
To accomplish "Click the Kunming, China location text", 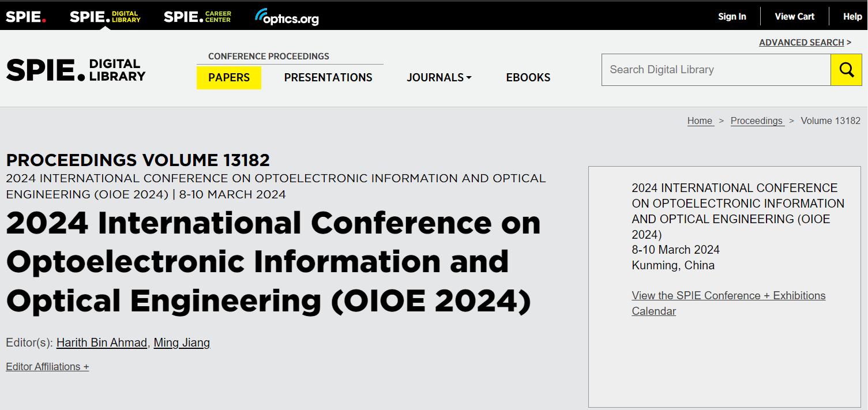I will click(x=673, y=265).
